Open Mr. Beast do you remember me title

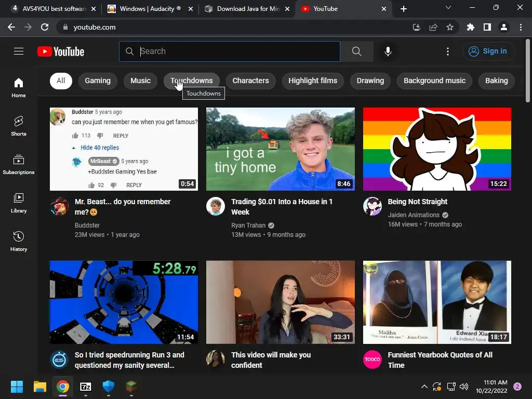123,207
